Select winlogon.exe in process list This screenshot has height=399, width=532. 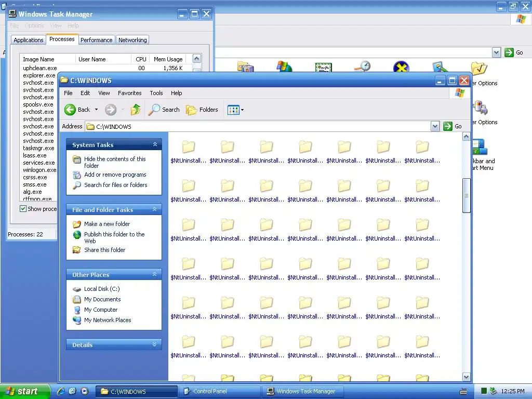point(39,170)
